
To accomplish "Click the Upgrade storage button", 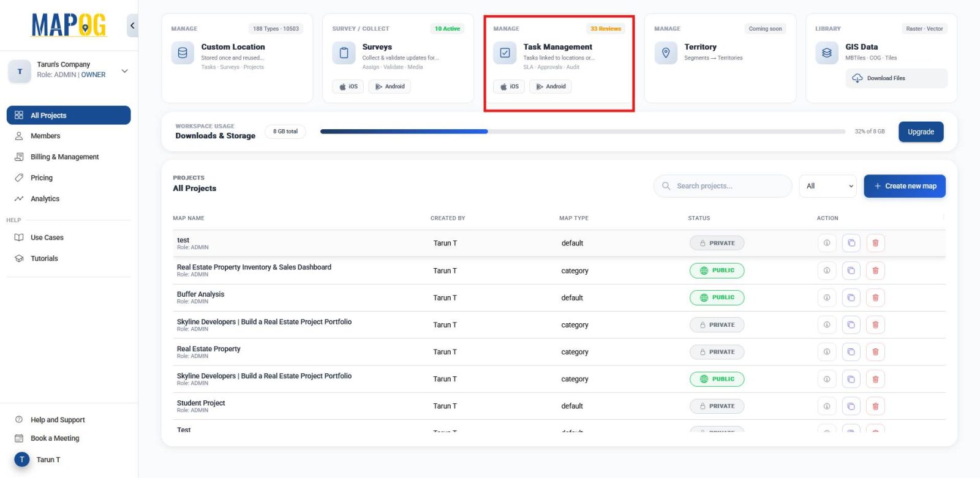I will point(921,132).
